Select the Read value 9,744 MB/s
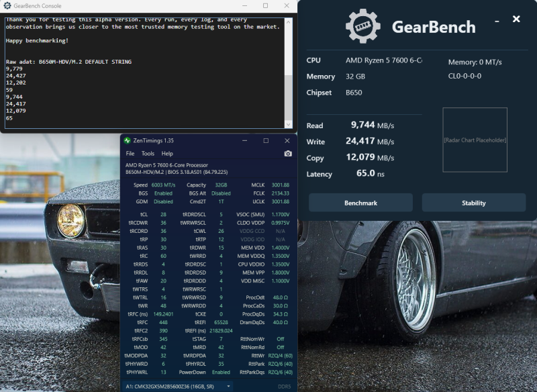Image resolution: width=537 pixels, height=392 pixels. 373,125
